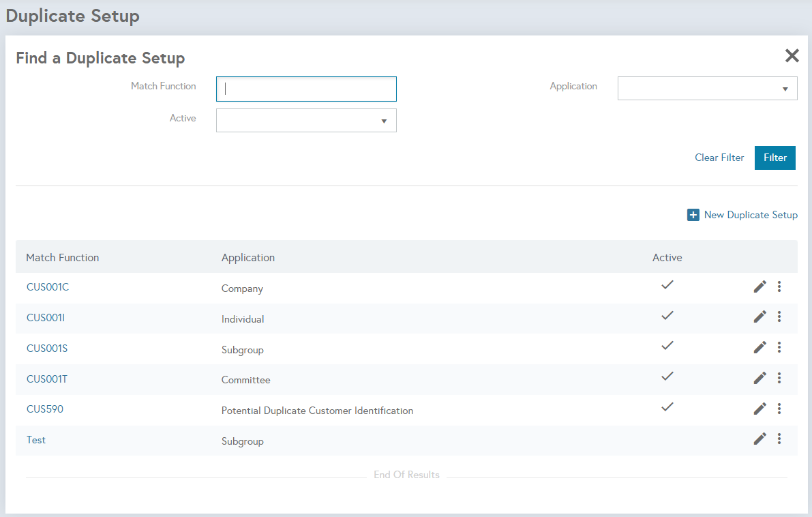Open the kebab menu for CUS001S

coord(779,347)
